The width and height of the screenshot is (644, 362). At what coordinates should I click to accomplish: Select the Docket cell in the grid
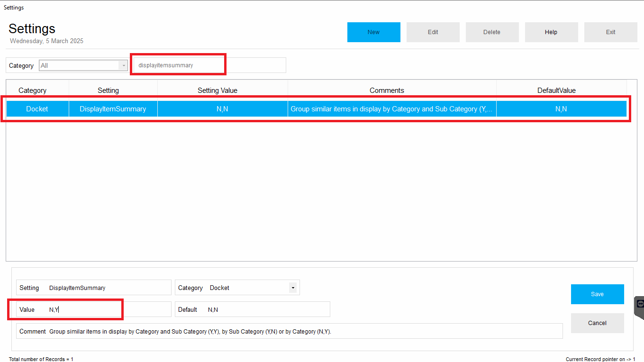[37, 109]
